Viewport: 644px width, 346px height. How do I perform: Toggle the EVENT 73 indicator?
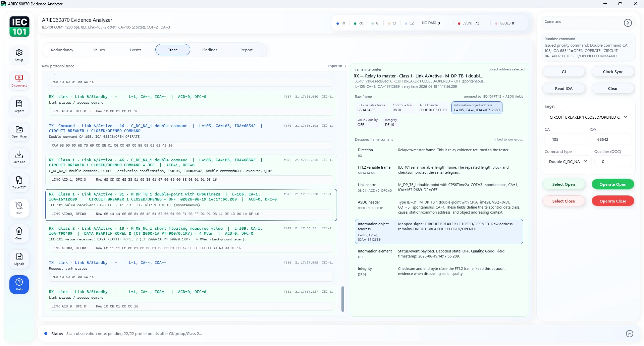pos(469,23)
